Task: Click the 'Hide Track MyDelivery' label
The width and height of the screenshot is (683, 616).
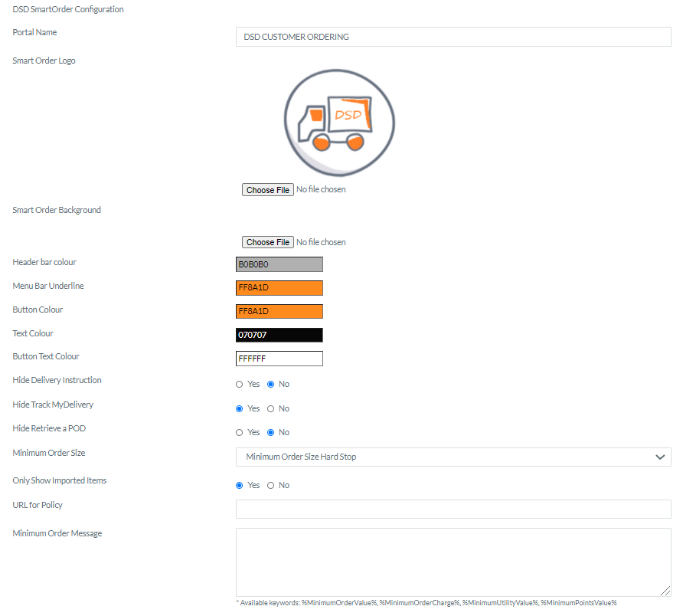Action: [53, 405]
